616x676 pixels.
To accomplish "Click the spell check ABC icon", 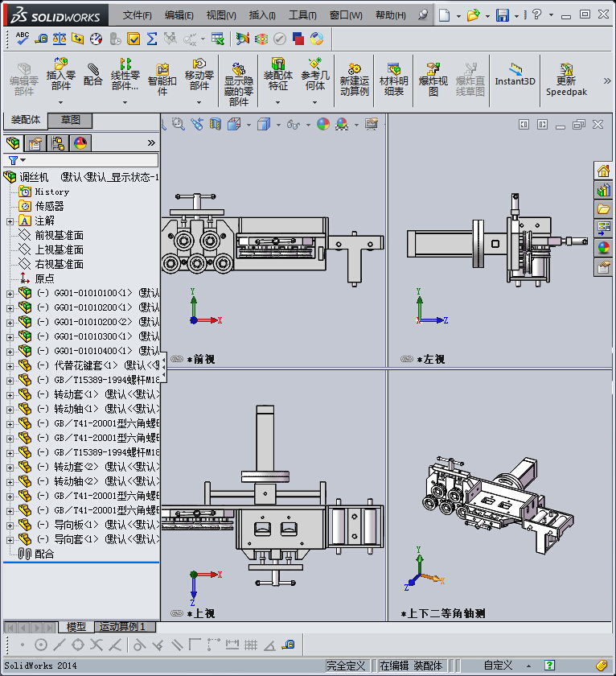I will [22, 39].
